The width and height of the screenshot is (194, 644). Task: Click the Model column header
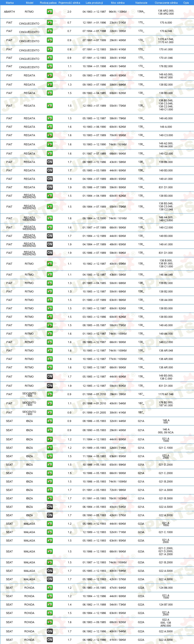coord(30,3)
